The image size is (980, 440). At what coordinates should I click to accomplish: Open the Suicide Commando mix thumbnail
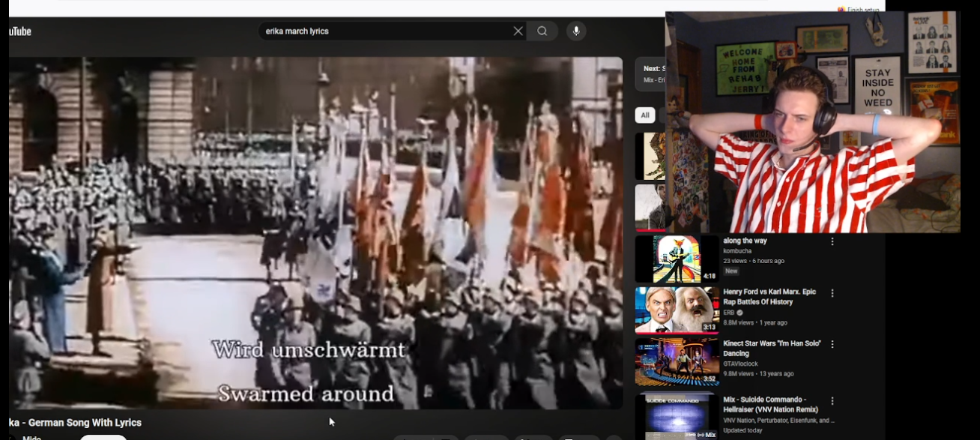[677, 417]
